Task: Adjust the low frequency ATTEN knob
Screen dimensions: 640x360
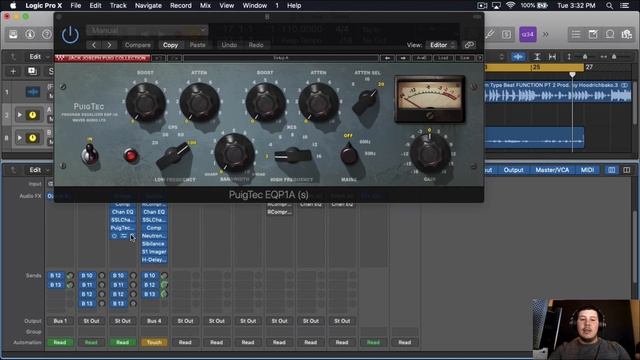Action: click(200, 102)
